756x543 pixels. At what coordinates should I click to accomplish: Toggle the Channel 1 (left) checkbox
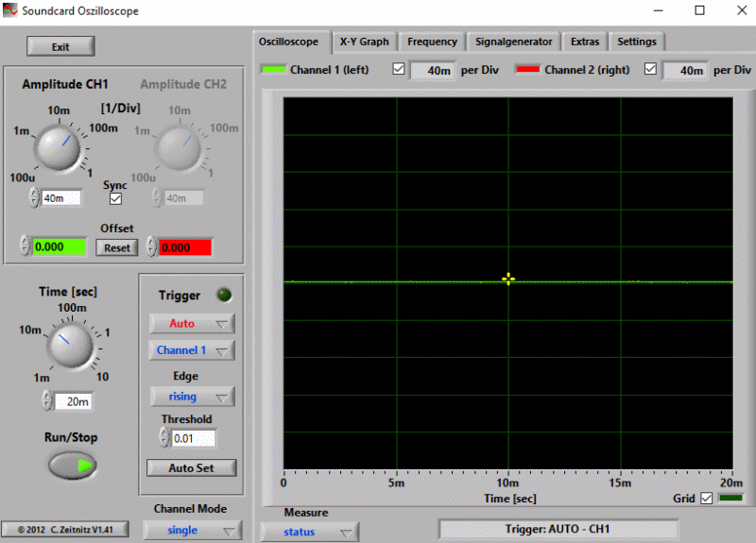point(398,69)
